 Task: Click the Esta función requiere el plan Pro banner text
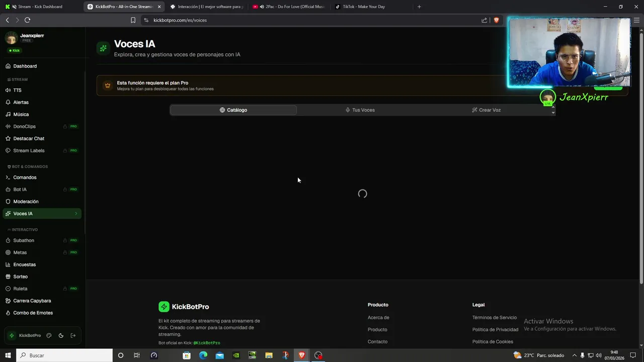pos(152,83)
